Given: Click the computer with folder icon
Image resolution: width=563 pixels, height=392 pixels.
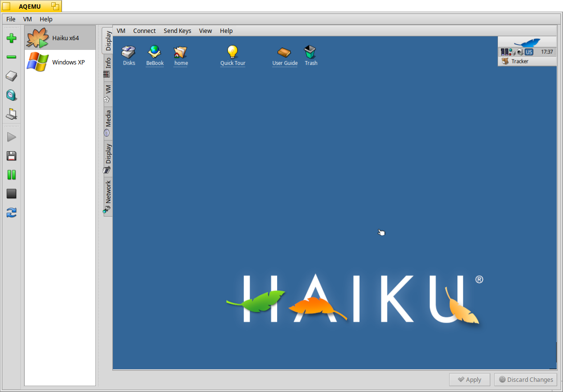Looking at the screenshot, I should (x=12, y=114).
